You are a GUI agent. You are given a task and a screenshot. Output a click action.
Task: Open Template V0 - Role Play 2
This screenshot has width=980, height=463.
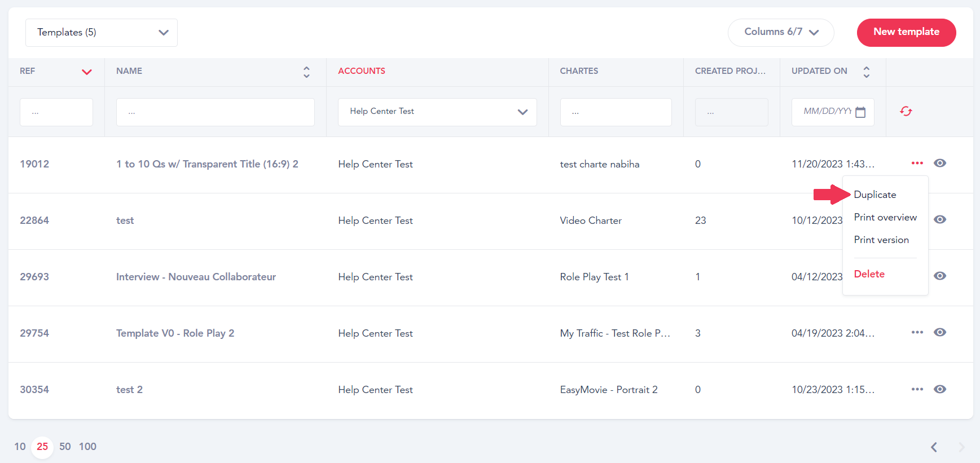[x=175, y=333]
